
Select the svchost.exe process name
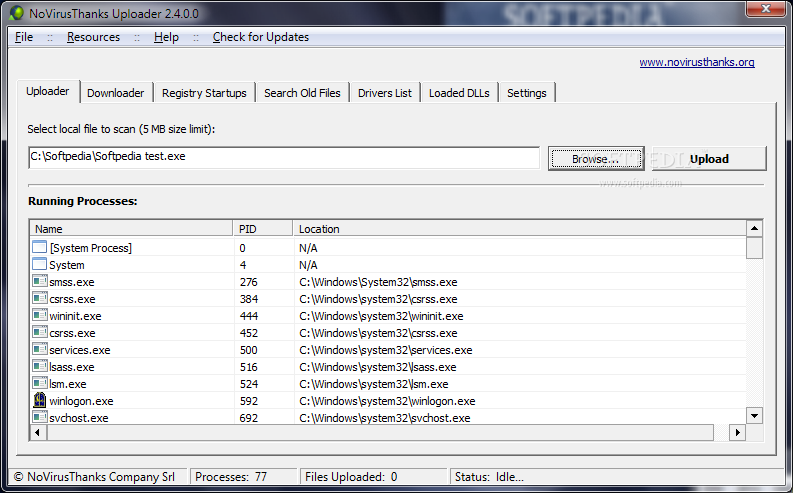(x=79, y=418)
